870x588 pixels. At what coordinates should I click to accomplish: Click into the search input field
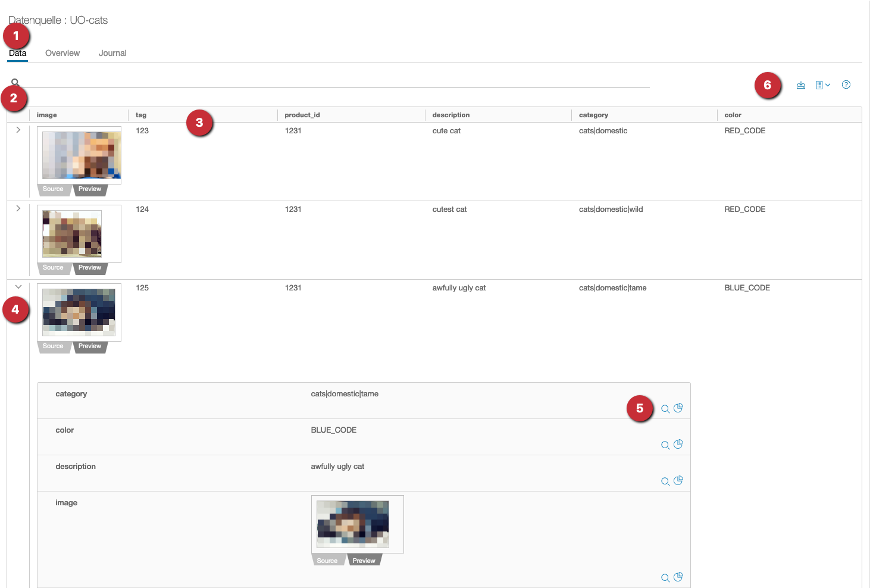[x=333, y=82]
